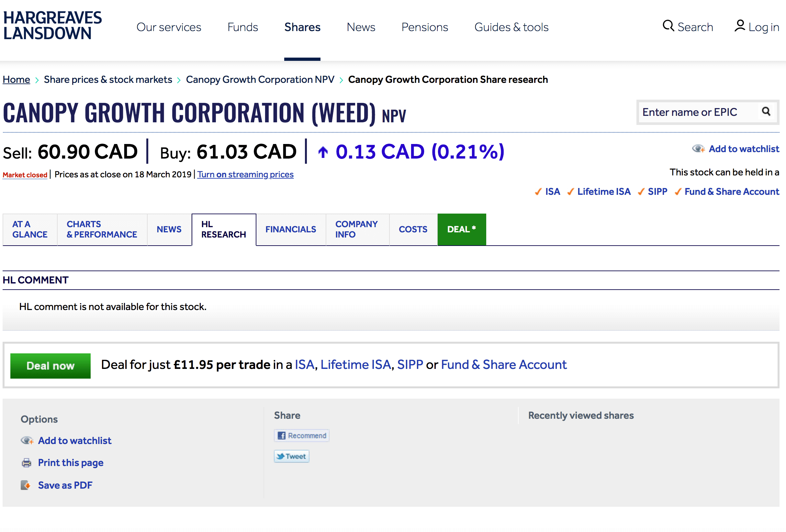Click the green Deal now button
Viewport: 786px width, 532px height.
tap(51, 366)
